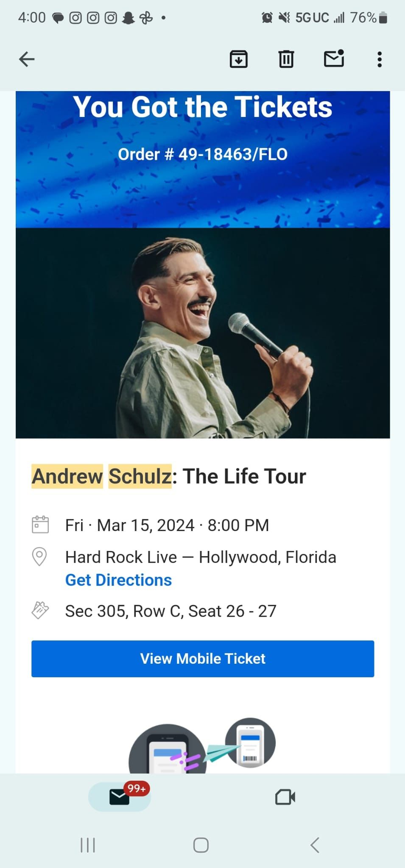Tap the Android recent apps button
The height and width of the screenshot is (868, 405).
[x=88, y=845]
